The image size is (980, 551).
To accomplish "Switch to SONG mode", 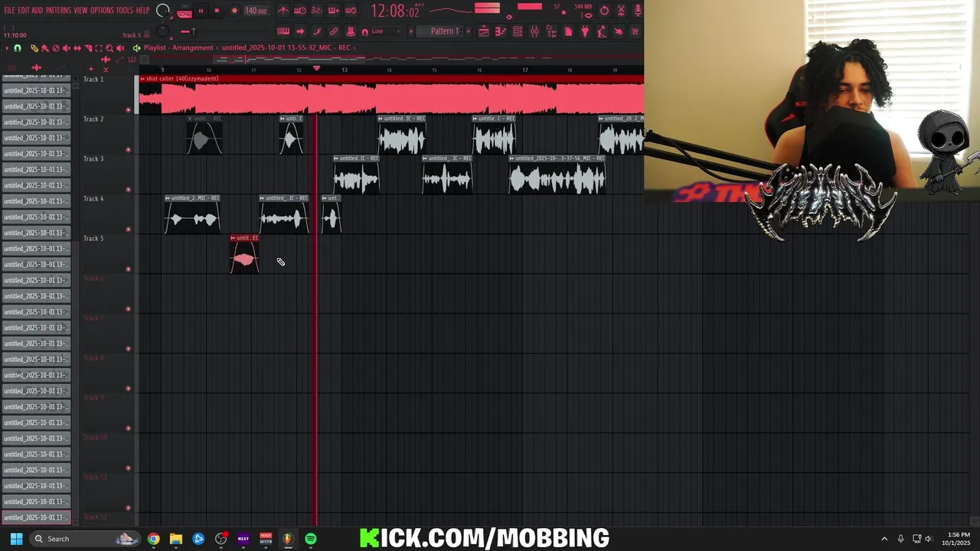I will [x=185, y=15].
